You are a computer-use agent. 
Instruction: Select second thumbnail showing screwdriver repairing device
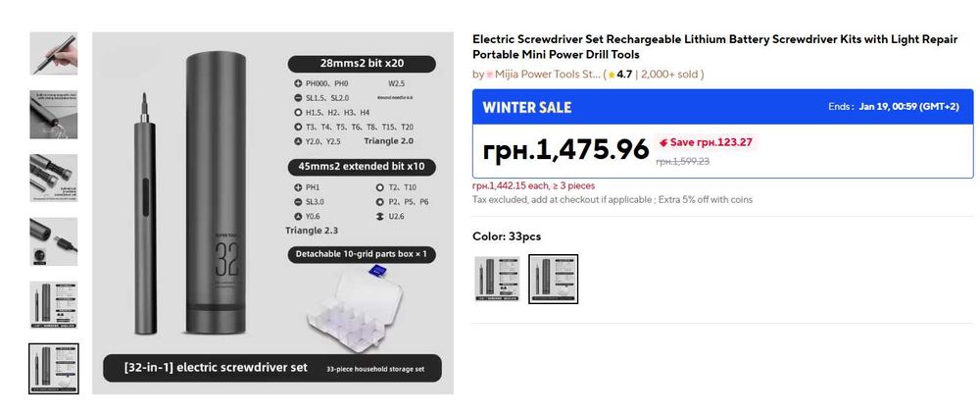(x=54, y=115)
